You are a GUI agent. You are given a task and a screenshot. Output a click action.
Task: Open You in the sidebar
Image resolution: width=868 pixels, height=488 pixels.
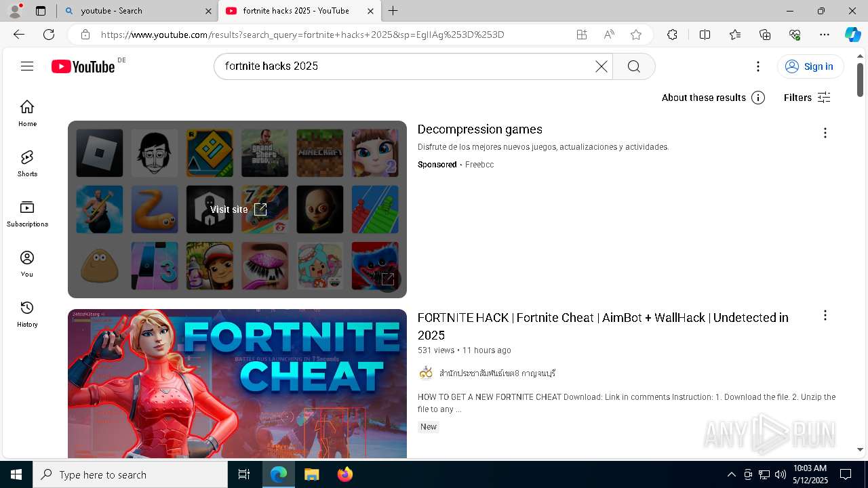point(27,264)
